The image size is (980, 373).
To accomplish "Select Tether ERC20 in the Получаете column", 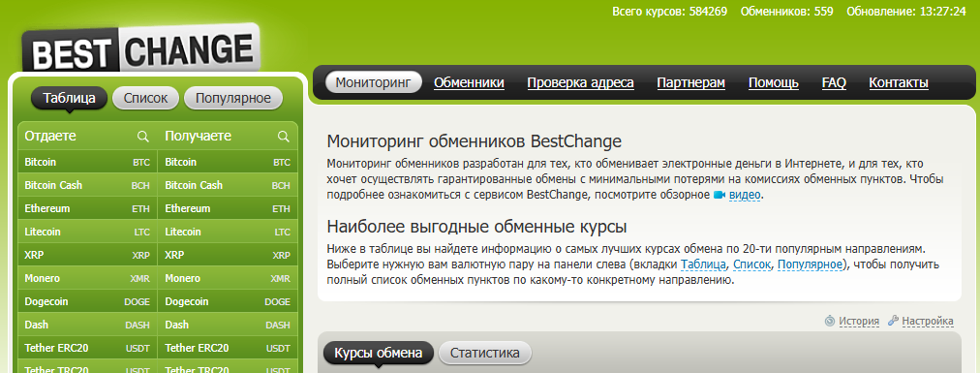I will (228, 348).
